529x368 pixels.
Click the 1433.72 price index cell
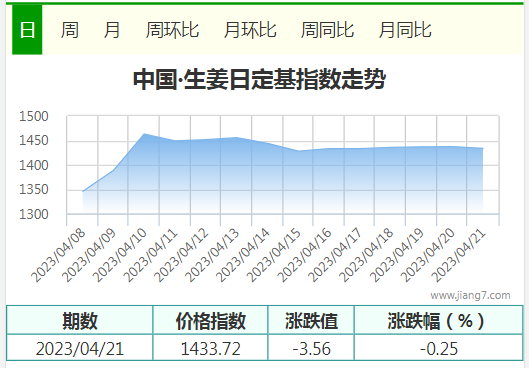pos(210,348)
